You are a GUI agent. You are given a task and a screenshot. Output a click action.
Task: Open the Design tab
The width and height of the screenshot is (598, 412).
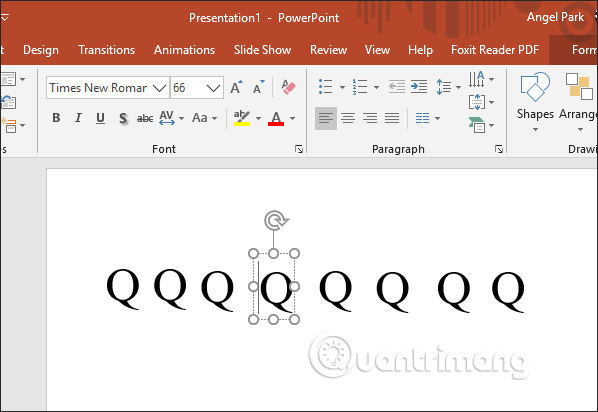41,50
